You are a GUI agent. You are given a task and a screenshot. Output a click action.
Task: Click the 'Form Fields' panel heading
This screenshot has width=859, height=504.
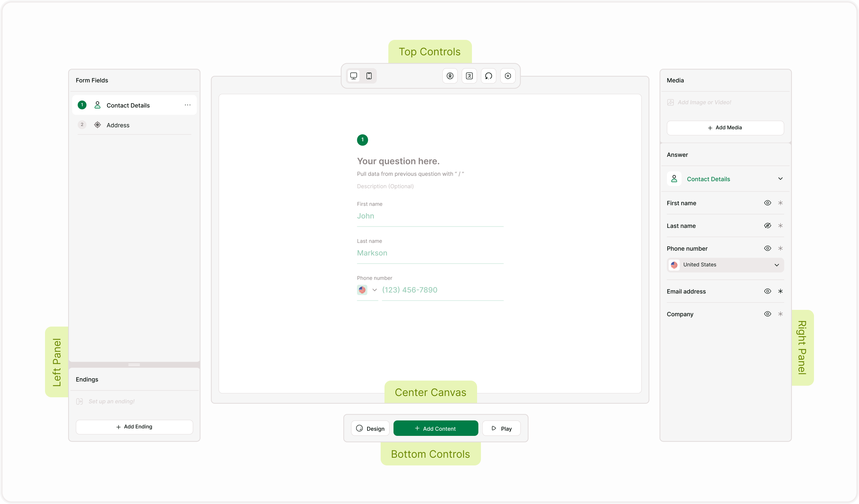[92, 80]
